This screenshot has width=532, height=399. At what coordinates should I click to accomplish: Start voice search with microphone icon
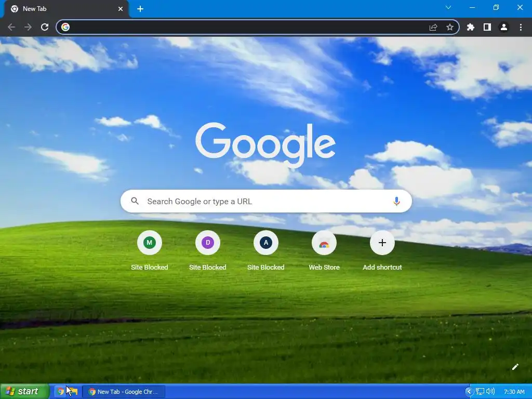pos(396,201)
